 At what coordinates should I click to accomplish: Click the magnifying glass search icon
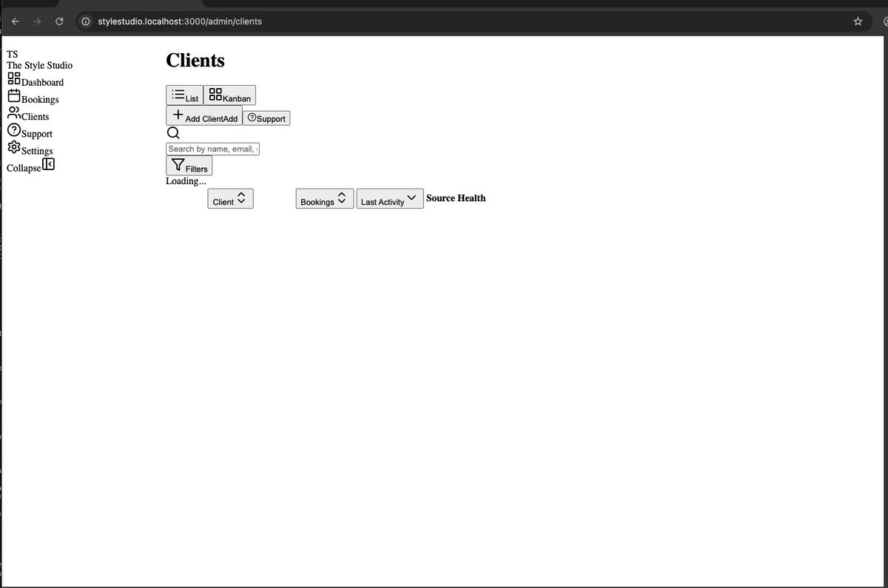(173, 133)
